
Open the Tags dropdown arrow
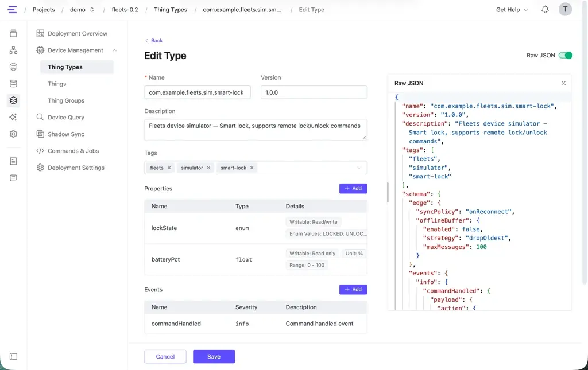[359, 168]
